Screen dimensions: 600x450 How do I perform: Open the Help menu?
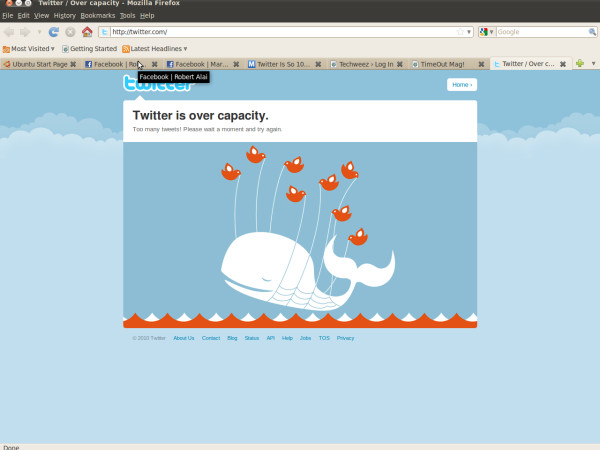[147, 16]
